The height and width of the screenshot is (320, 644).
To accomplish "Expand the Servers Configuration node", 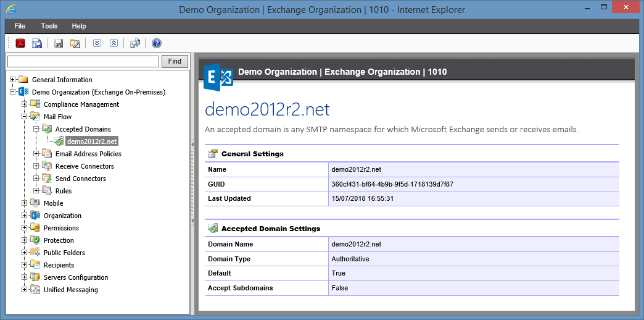I will click(24, 277).
